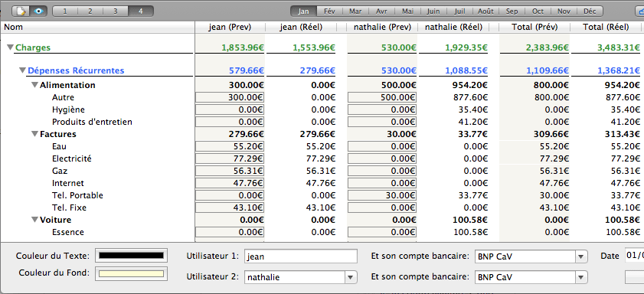The width and height of the screenshot is (644, 294).
Task: Switch to the Jan month tab
Action: click(303, 11)
